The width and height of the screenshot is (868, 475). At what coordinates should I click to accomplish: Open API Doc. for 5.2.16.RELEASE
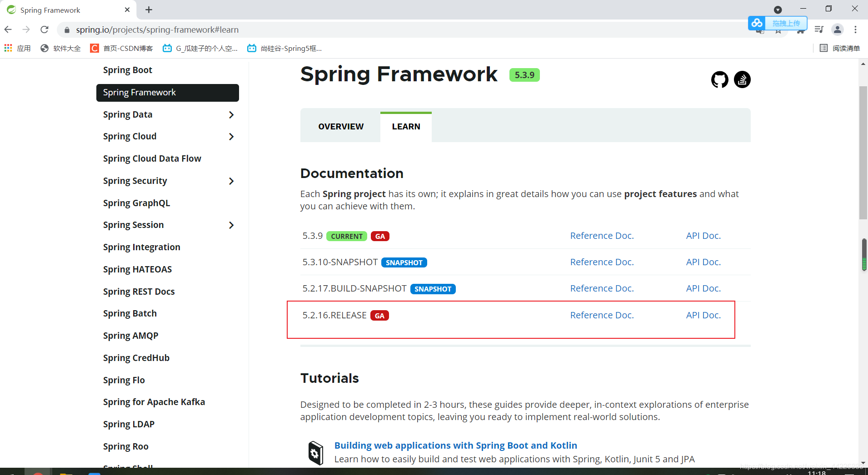coord(703,315)
